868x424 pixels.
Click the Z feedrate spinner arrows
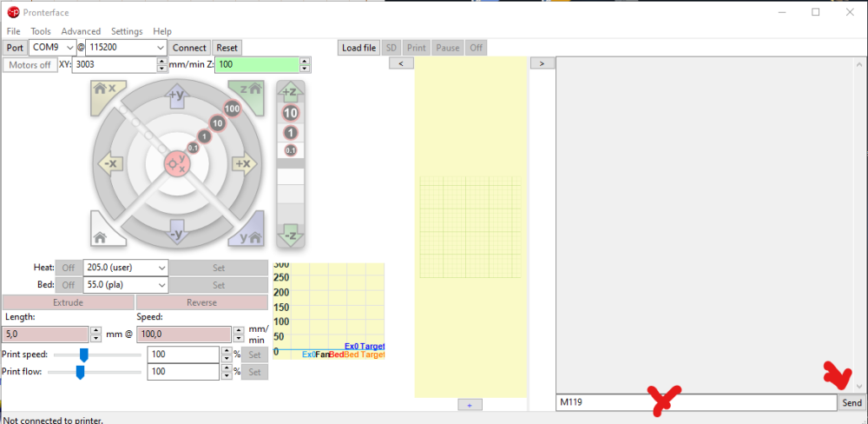[x=305, y=65]
